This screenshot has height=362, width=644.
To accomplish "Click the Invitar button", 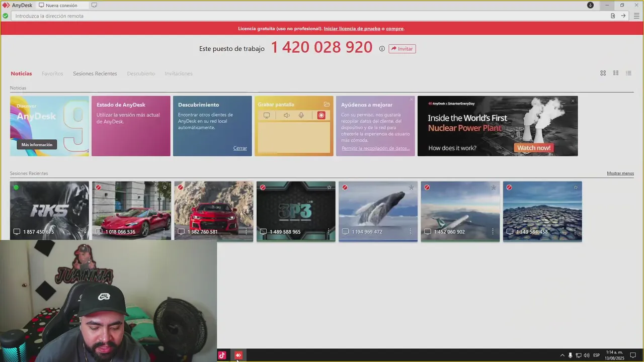I will click(402, 49).
